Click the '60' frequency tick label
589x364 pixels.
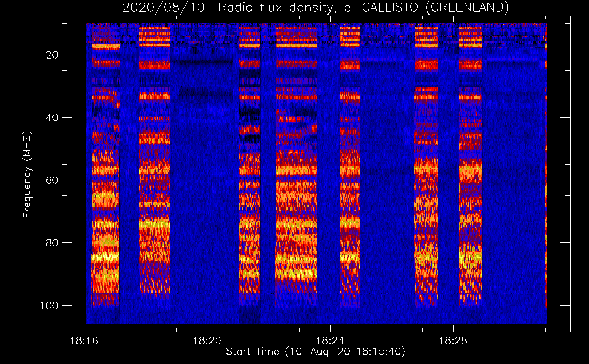[x=52, y=180]
